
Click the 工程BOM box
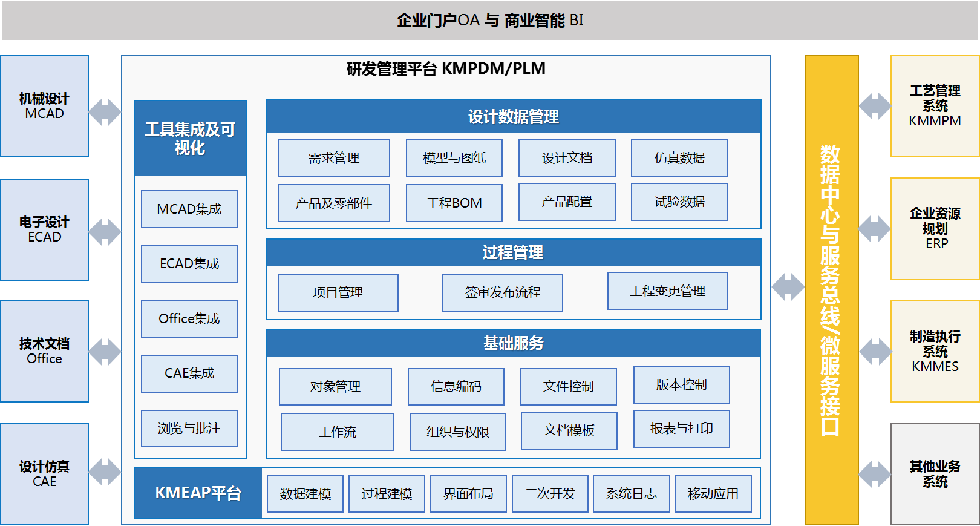tap(454, 203)
